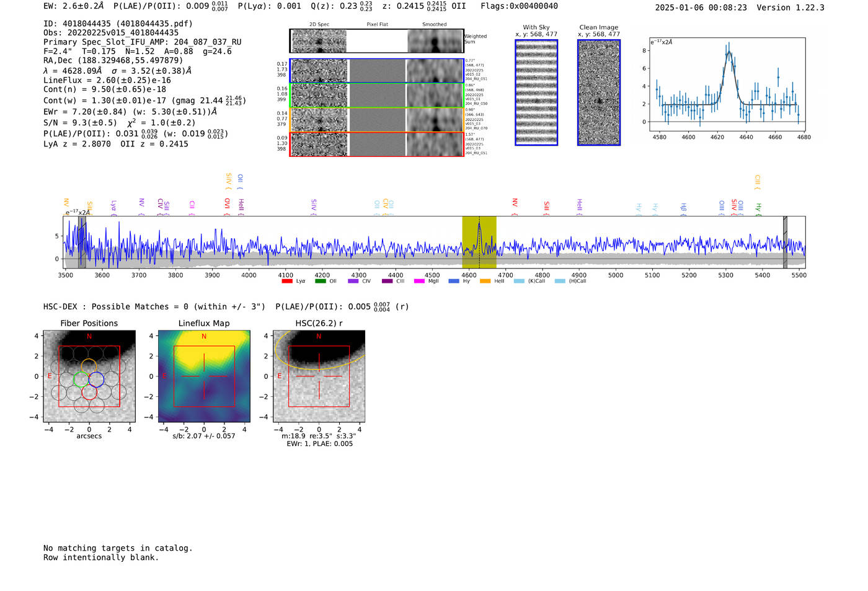Screen dimensions: 868x591
Task: Click the S/N = 9.3(±0.5) line
Action: pyautogui.click(x=120, y=122)
